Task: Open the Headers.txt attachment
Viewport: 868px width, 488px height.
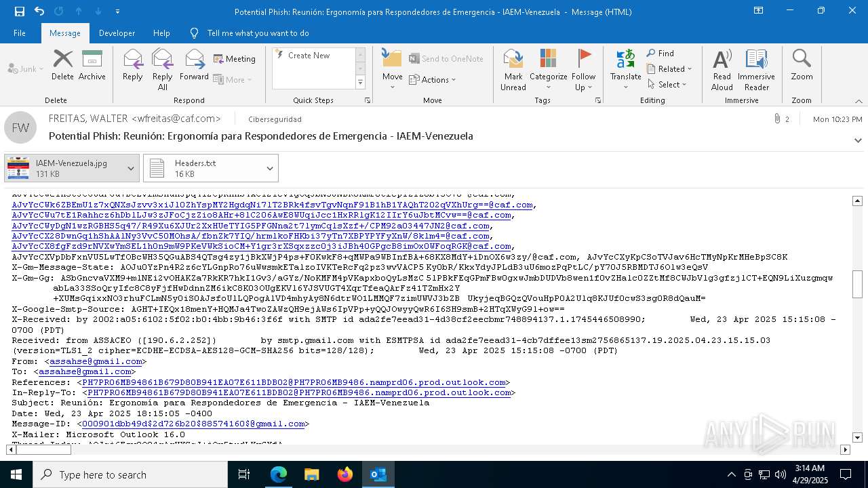Action: (203, 168)
